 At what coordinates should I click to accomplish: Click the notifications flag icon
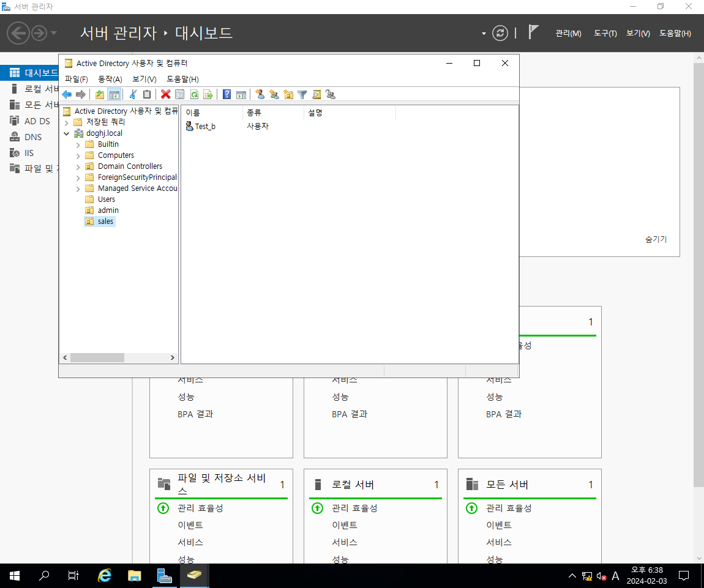click(x=533, y=32)
